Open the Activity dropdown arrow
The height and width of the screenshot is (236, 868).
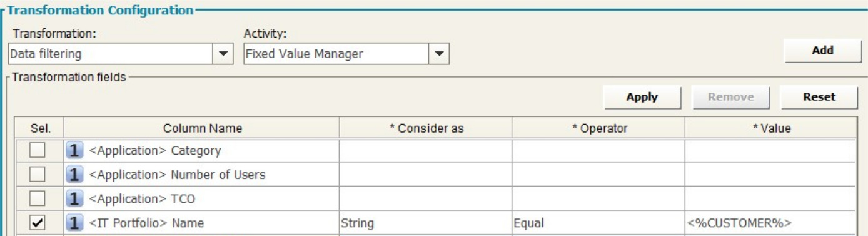[x=439, y=54]
